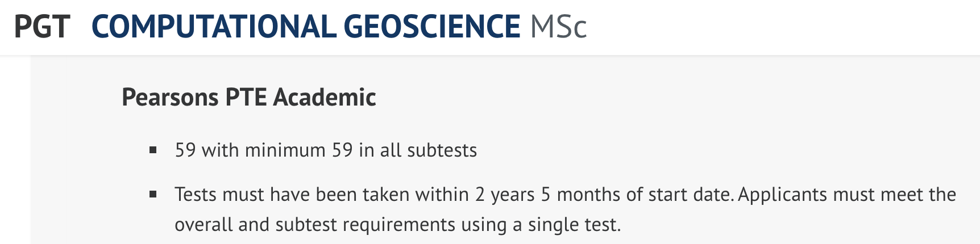Click the word 'GEOSCIENCE' in the header
The width and height of the screenshot is (980, 244).
(432, 27)
